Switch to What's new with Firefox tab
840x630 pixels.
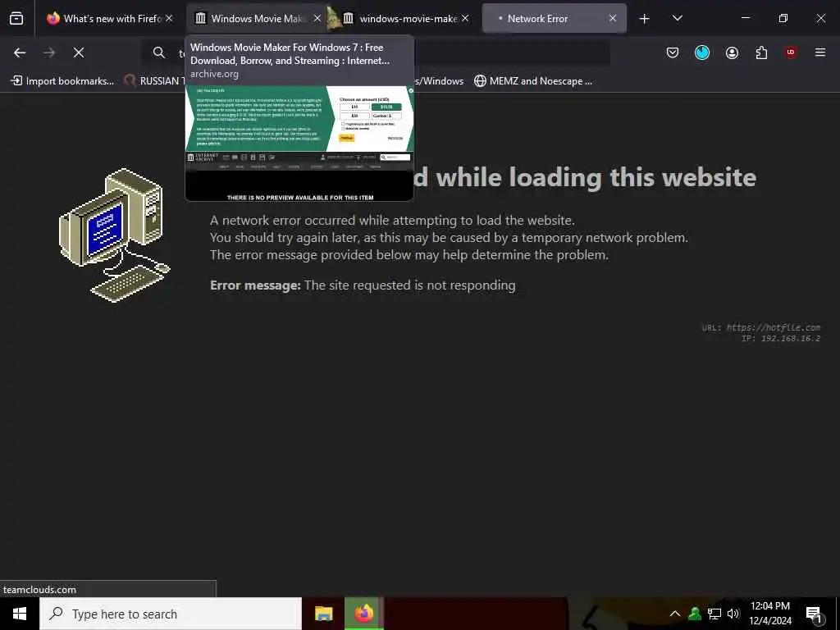[x=109, y=18]
